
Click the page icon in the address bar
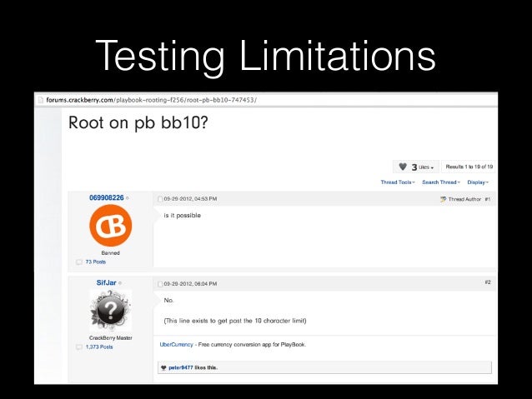point(41,100)
